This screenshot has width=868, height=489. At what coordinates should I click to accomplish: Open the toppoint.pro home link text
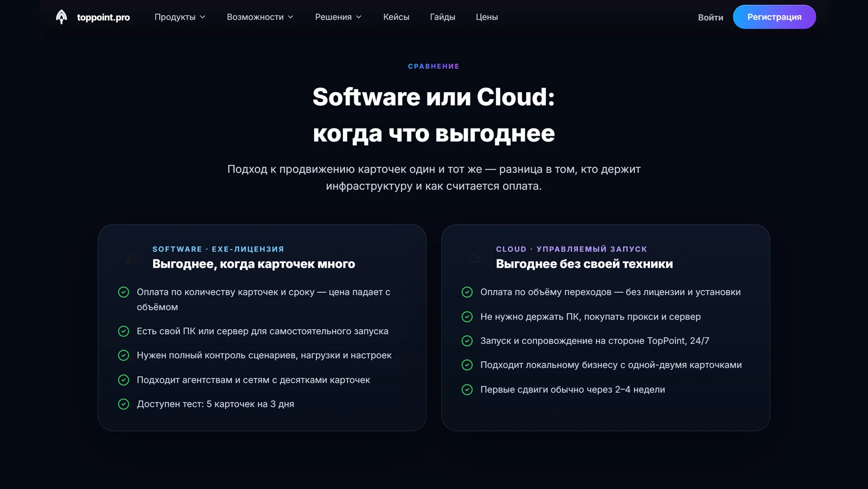pos(103,17)
